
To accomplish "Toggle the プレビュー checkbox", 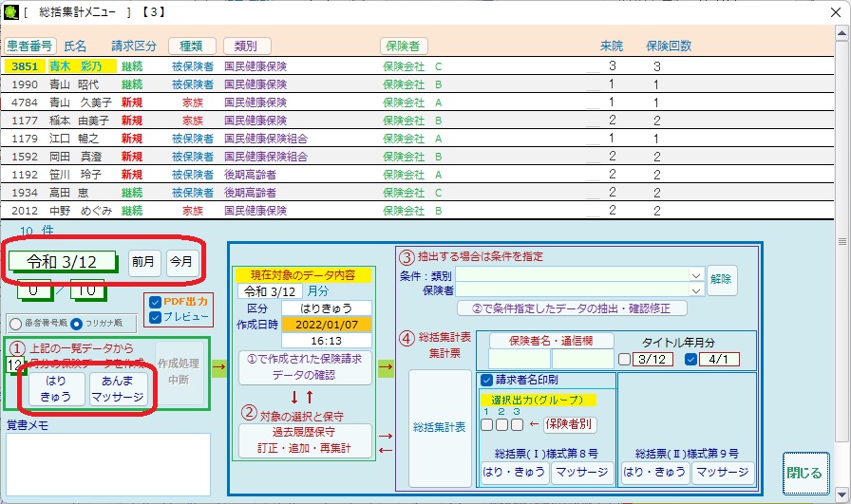I will (x=155, y=317).
